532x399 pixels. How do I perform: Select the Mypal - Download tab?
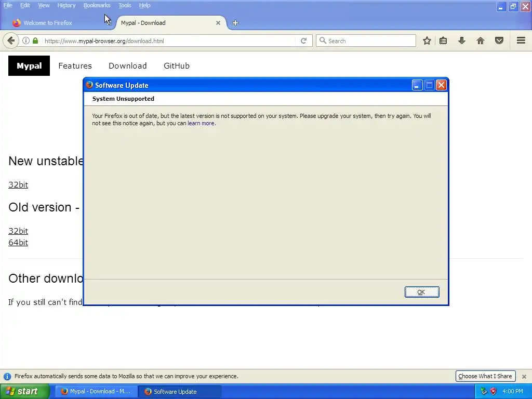[170, 23]
